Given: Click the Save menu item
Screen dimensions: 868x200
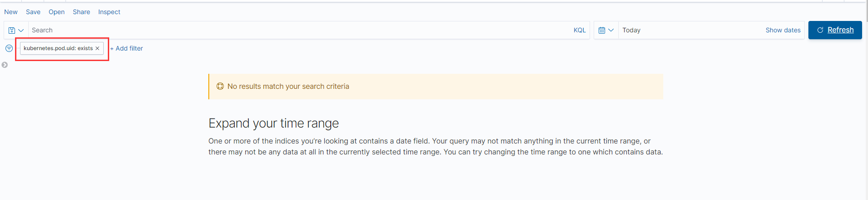Looking at the screenshot, I should pyautogui.click(x=33, y=12).
